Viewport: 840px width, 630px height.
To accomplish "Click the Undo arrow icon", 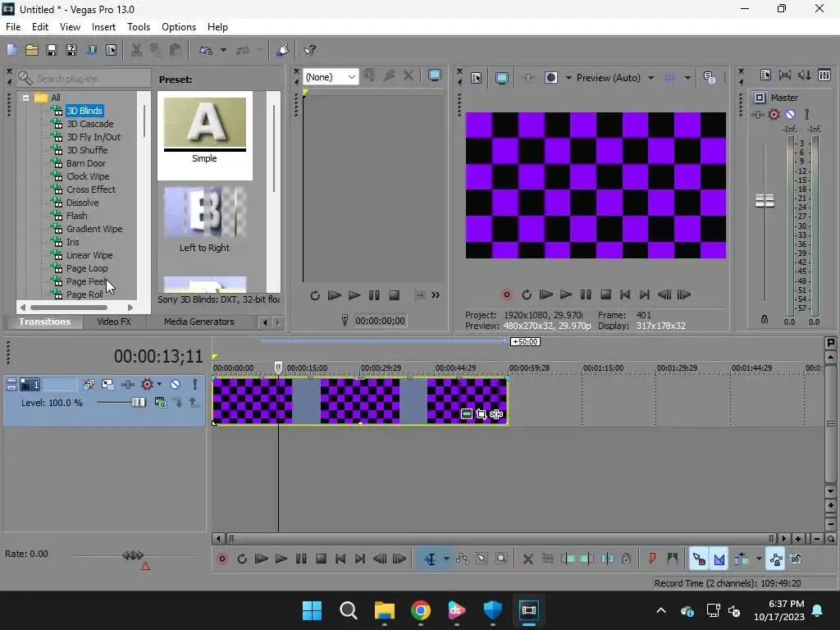I will tap(206, 50).
